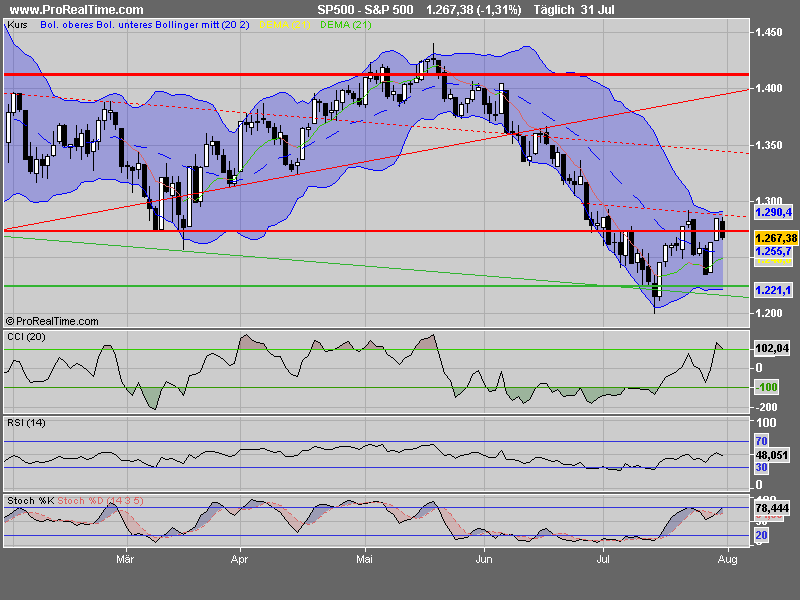Click the -200 CCI axis label

767,407
